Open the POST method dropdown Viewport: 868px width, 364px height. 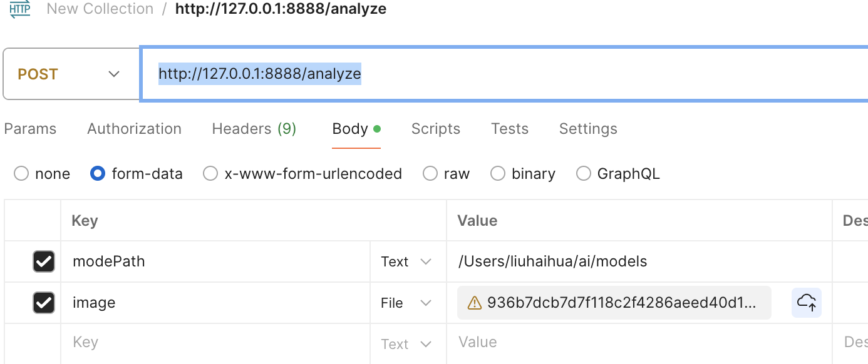(70, 74)
